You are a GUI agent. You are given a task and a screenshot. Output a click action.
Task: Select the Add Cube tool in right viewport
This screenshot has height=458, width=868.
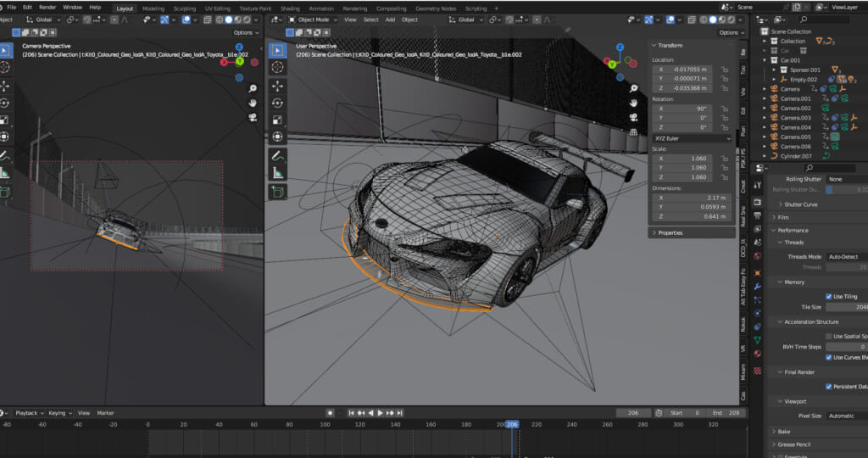(x=277, y=192)
